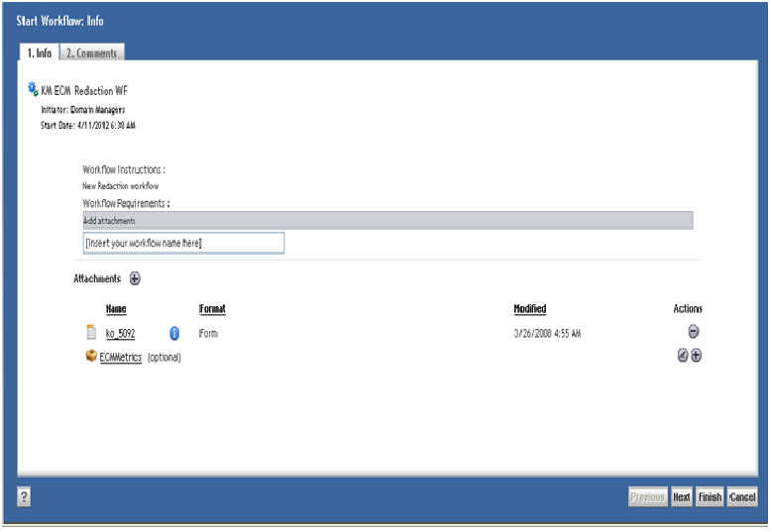This screenshot has height=532, width=772.
Task: Select the 1. Info tab
Action: tap(40, 53)
